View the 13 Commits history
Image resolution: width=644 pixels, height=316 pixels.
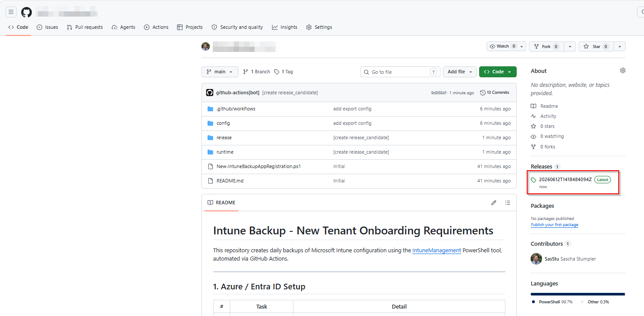click(494, 93)
